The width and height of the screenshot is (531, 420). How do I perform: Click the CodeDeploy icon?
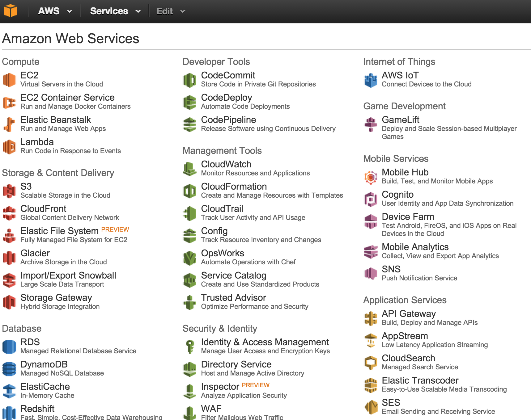coord(190,102)
